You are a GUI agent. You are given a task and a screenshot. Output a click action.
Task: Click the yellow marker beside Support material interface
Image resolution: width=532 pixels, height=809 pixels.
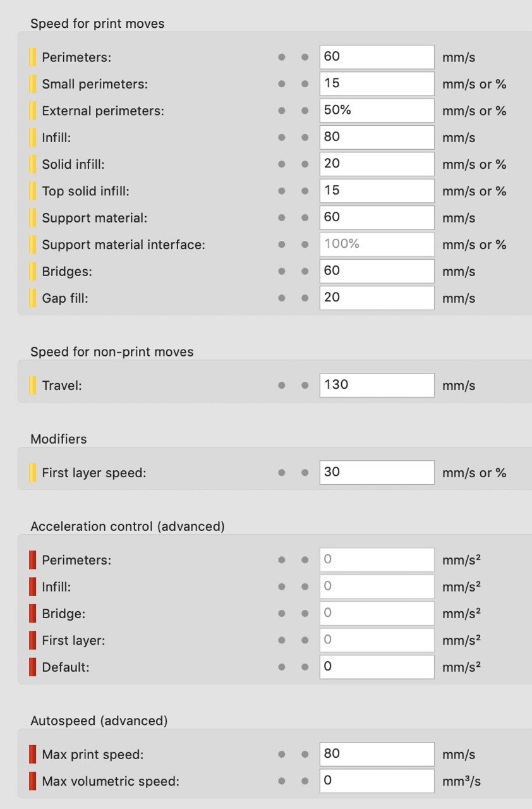[33, 245]
